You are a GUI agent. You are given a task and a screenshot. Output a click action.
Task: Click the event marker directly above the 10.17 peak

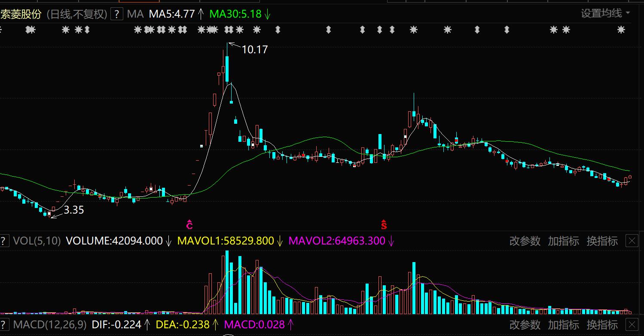(229, 30)
